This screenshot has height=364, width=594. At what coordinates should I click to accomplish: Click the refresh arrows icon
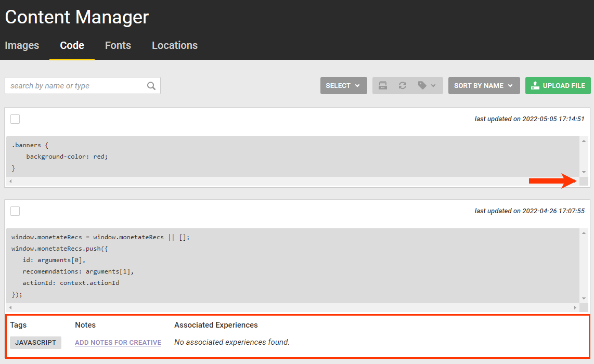point(402,86)
